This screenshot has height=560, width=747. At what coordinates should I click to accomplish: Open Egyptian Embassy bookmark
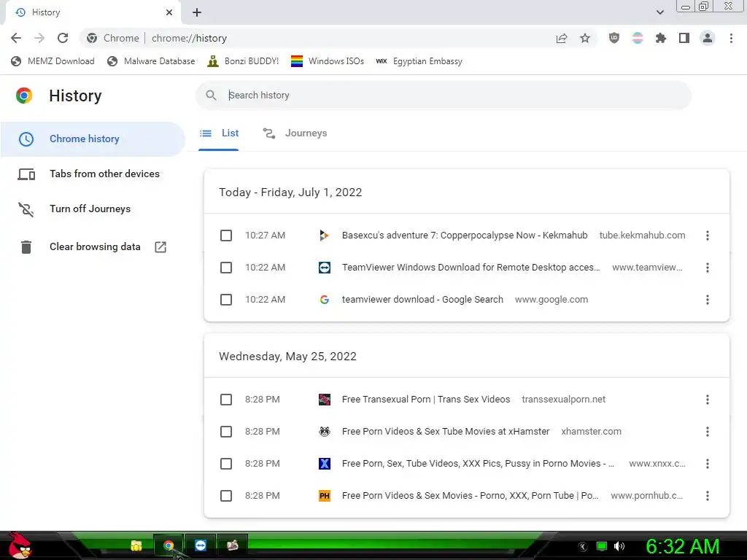point(419,61)
